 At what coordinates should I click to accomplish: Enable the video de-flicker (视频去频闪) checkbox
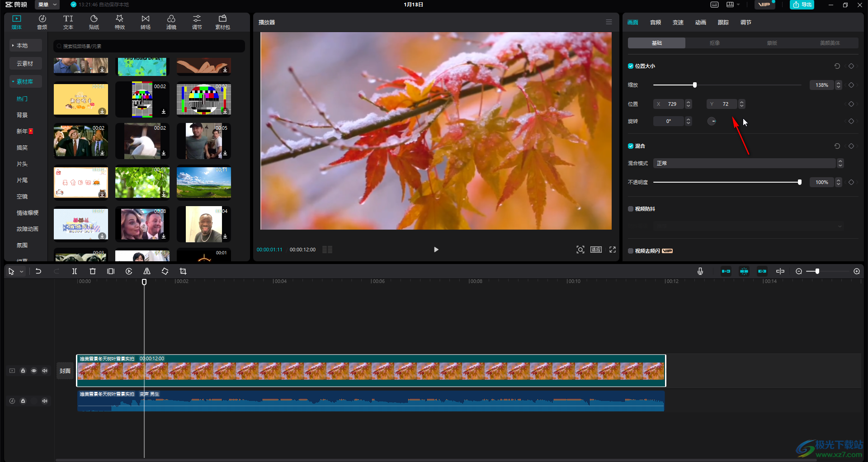[x=631, y=251]
